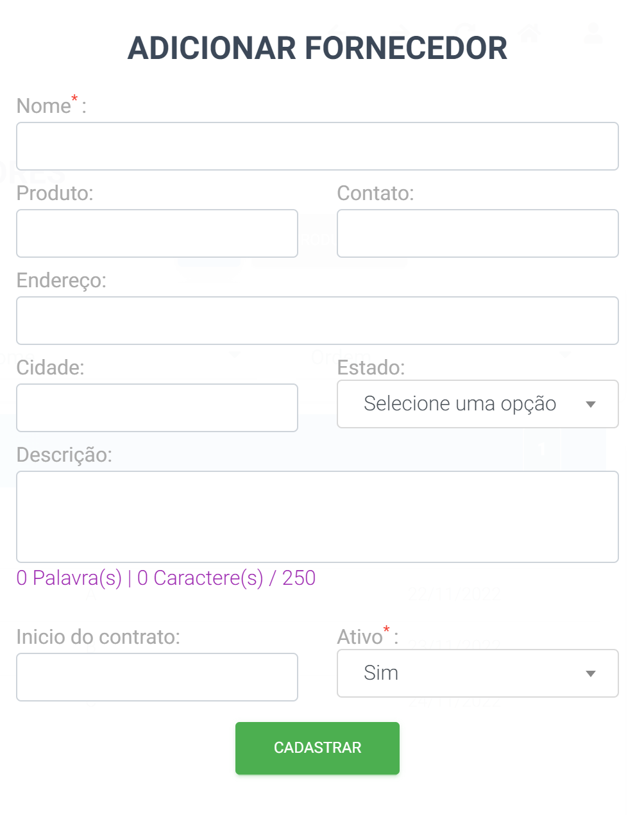Click the Cidade input box
Screen dimensions: 644x815
pos(157,408)
